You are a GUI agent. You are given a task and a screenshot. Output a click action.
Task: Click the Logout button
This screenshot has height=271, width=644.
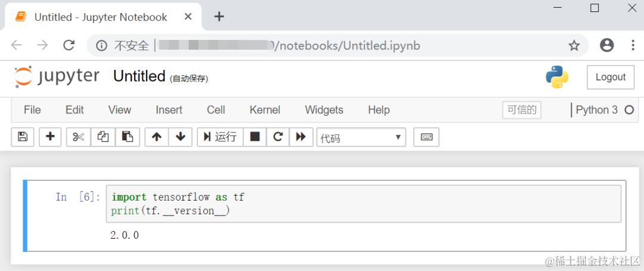[x=611, y=77]
